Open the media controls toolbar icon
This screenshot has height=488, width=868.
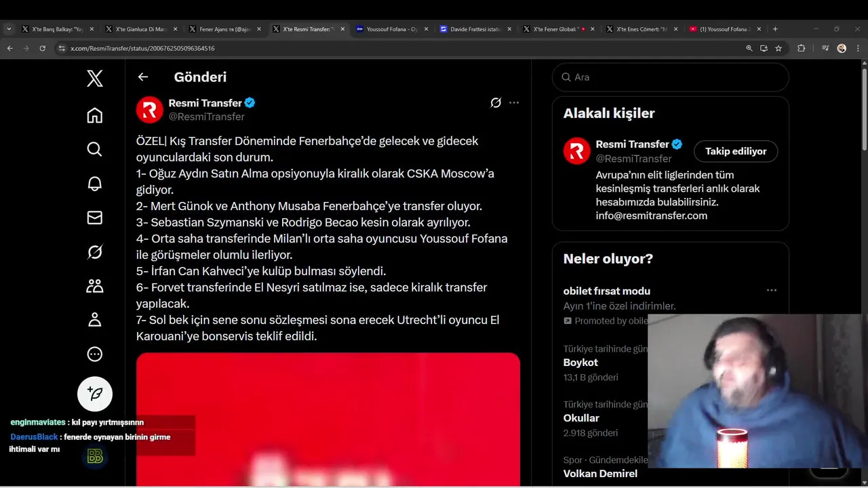pos(825,48)
